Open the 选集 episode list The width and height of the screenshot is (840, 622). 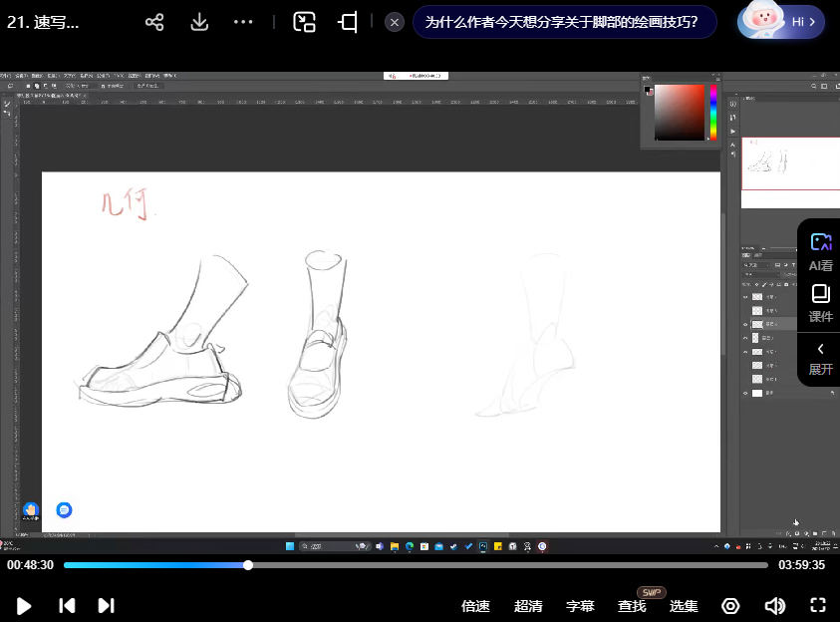pyautogui.click(x=684, y=605)
